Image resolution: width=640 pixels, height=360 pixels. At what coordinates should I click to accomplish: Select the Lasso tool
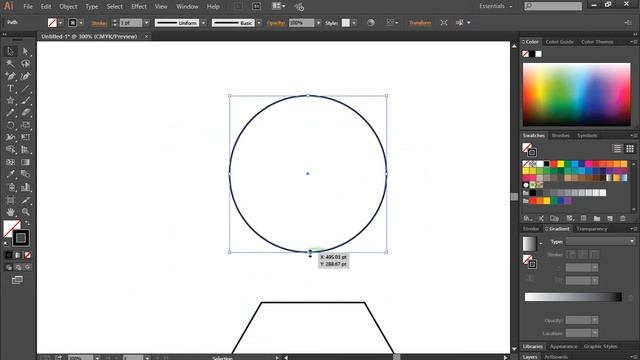[25, 64]
